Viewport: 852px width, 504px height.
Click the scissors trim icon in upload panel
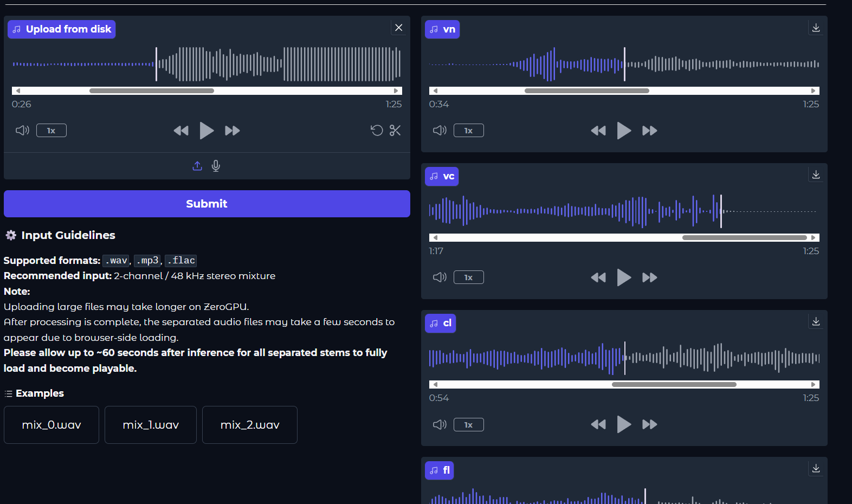pos(395,131)
